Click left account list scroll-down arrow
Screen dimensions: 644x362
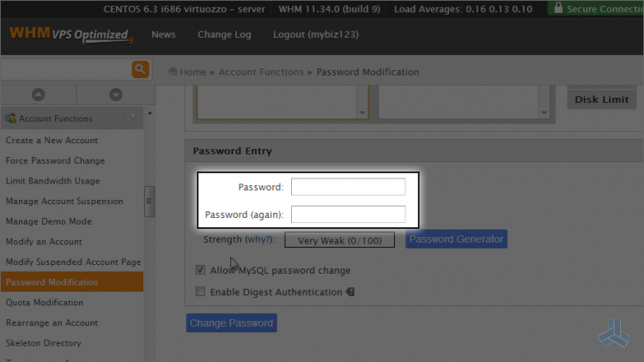click(361, 112)
